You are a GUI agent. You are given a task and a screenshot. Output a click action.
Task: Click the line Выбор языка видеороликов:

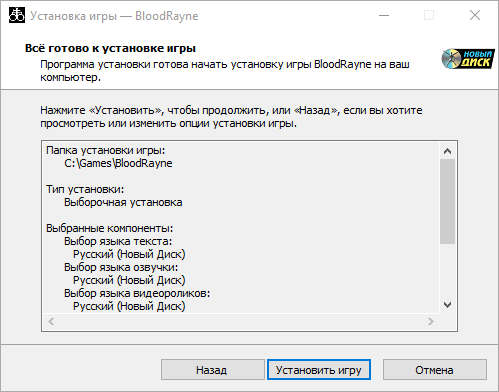point(137,293)
